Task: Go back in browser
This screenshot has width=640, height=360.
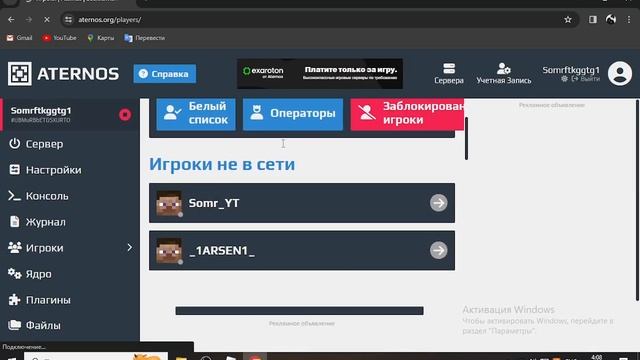Action: coord(11,20)
